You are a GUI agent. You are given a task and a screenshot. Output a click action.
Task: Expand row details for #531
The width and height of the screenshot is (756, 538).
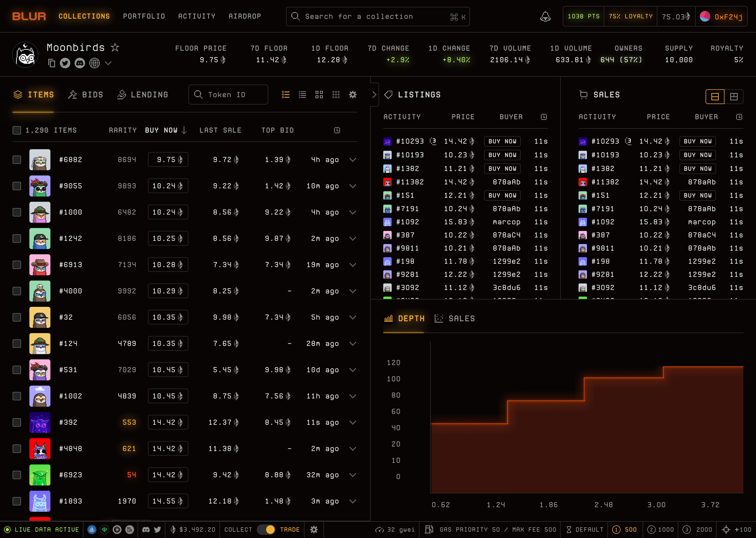[353, 370]
